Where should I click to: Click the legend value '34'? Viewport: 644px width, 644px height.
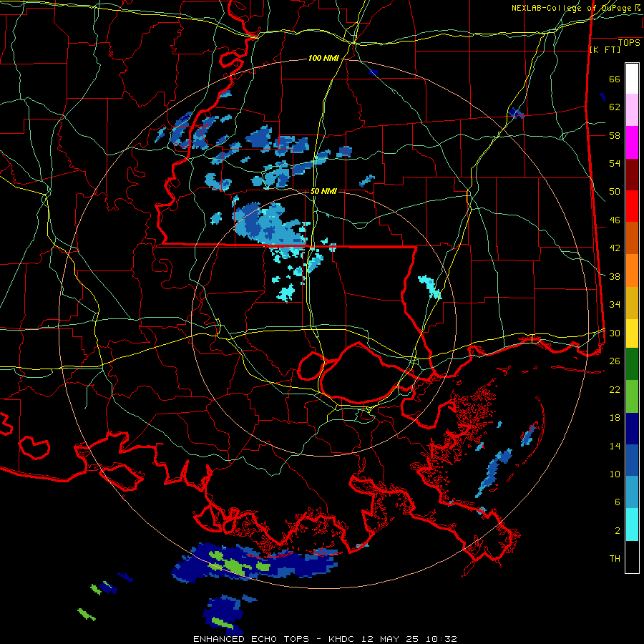[615, 305]
